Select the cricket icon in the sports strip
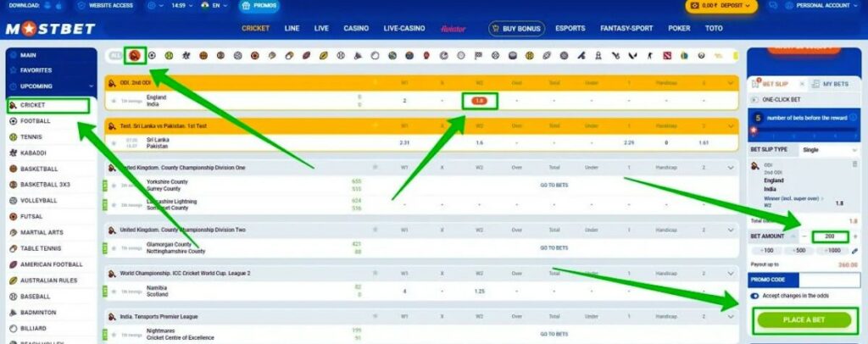The width and height of the screenshot is (868, 344). pyautogui.click(x=135, y=55)
